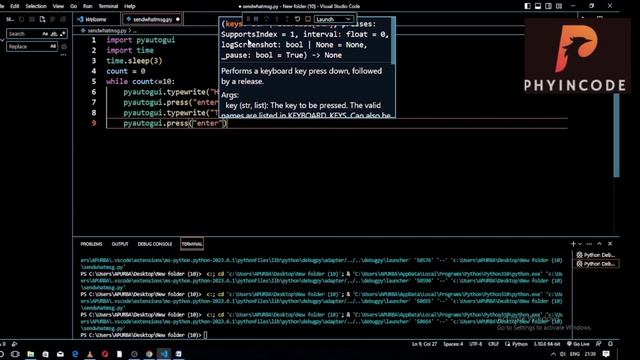This screenshot has width=640, height=360.
Task: Open the new terminal profile dropdown arrow
Action: 580,244
